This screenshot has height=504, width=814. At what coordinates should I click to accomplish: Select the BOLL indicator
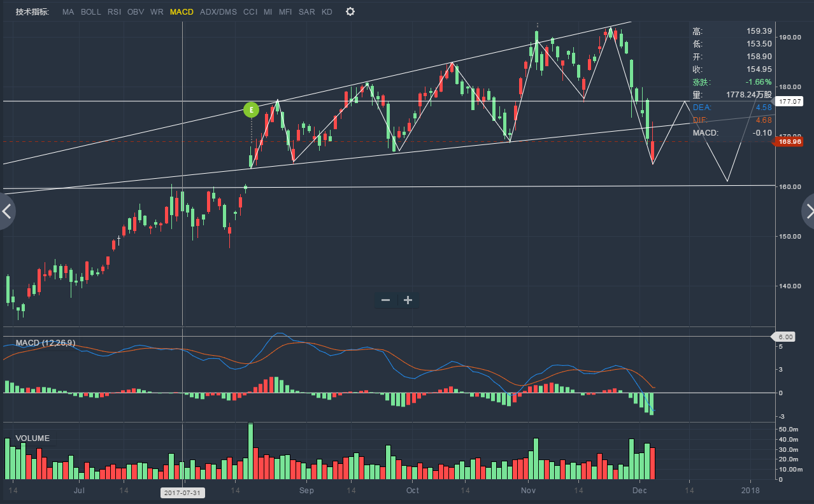coord(90,12)
